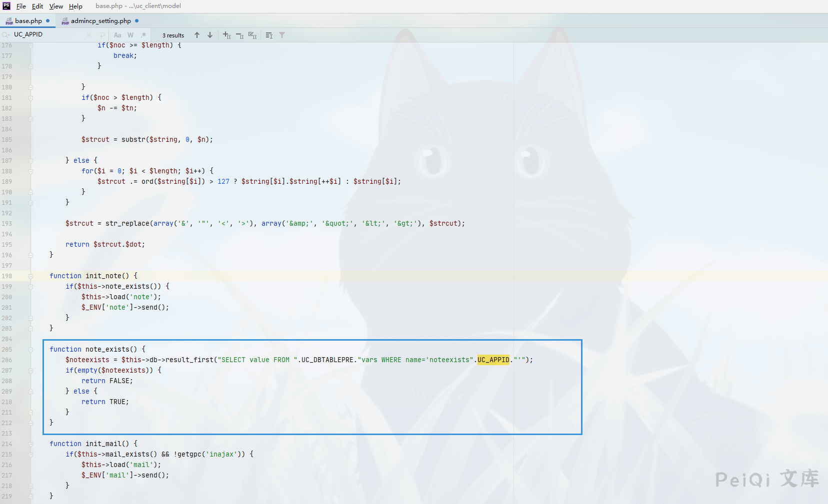Jump to the previous search occurrence
The width and height of the screenshot is (828, 504).
point(197,35)
